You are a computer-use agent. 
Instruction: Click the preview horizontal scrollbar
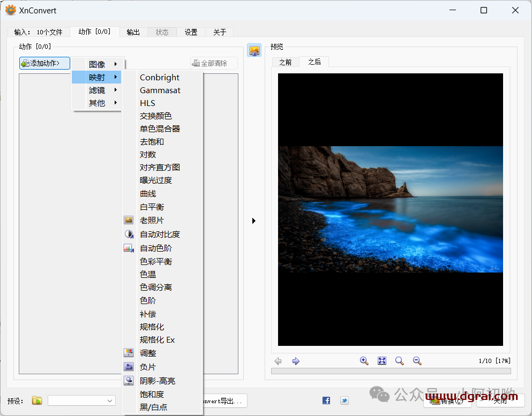391,371
